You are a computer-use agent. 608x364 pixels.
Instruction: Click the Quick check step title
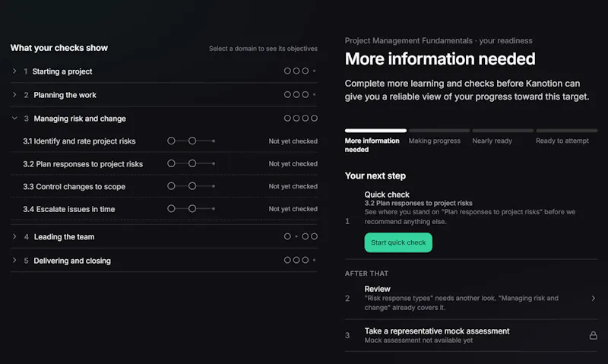pyautogui.click(x=387, y=195)
